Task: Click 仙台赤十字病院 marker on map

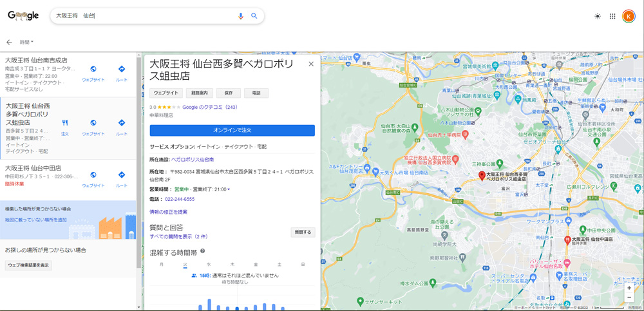Action: pyautogui.click(x=465, y=135)
